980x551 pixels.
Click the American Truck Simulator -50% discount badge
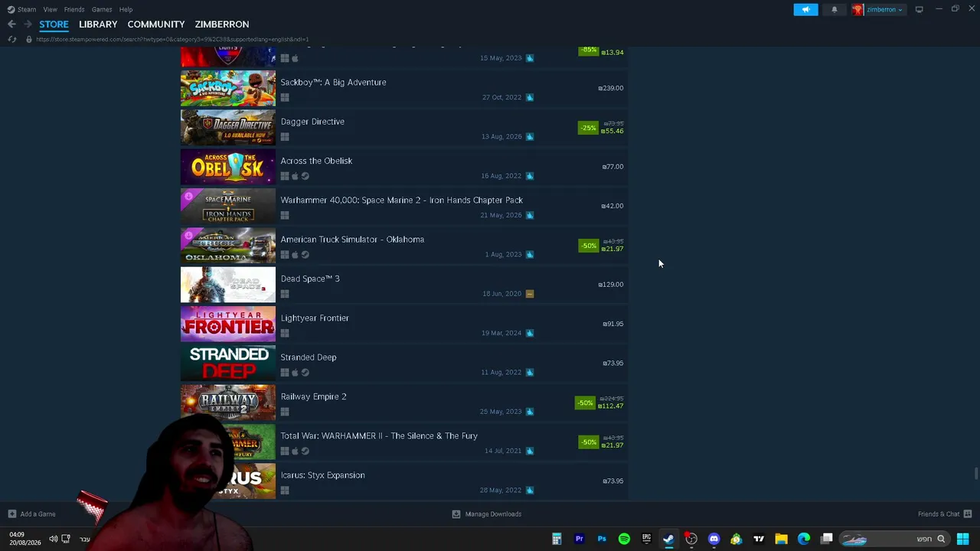588,246
